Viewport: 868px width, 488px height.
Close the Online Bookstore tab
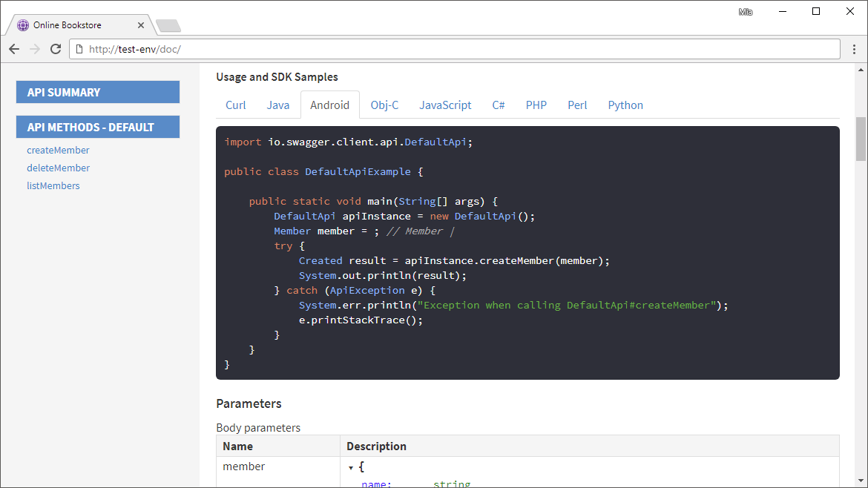coord(141,25)
